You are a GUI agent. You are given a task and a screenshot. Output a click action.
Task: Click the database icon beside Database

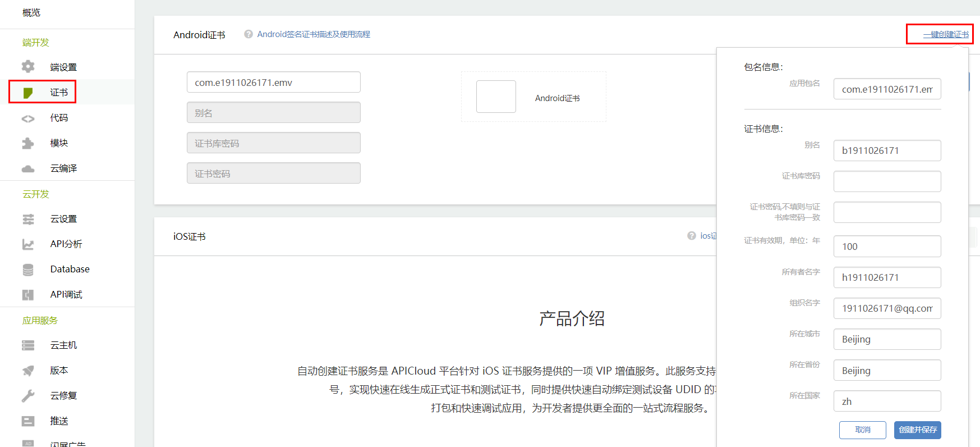tap(28, 270)
